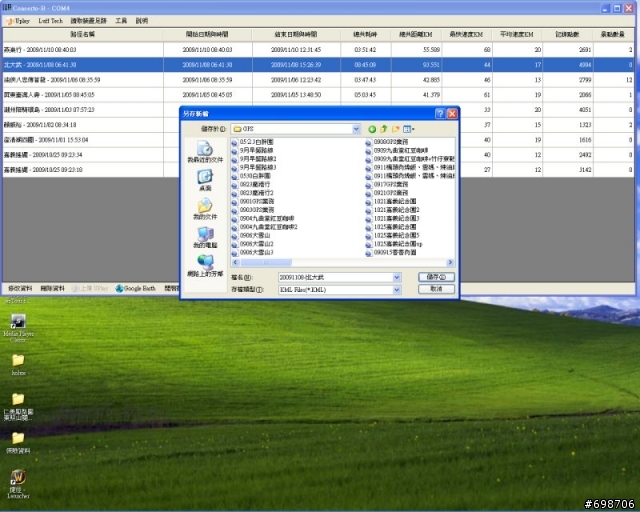Select file 0906大雪山2 in the list
This screenshot has width=640, height=512.
click(x=252, y=244)
